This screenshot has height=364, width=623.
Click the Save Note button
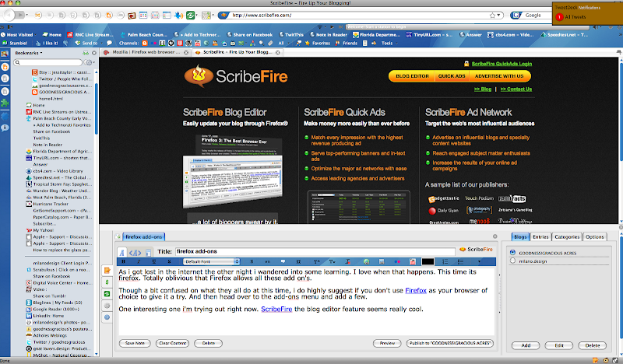point(135,343)
